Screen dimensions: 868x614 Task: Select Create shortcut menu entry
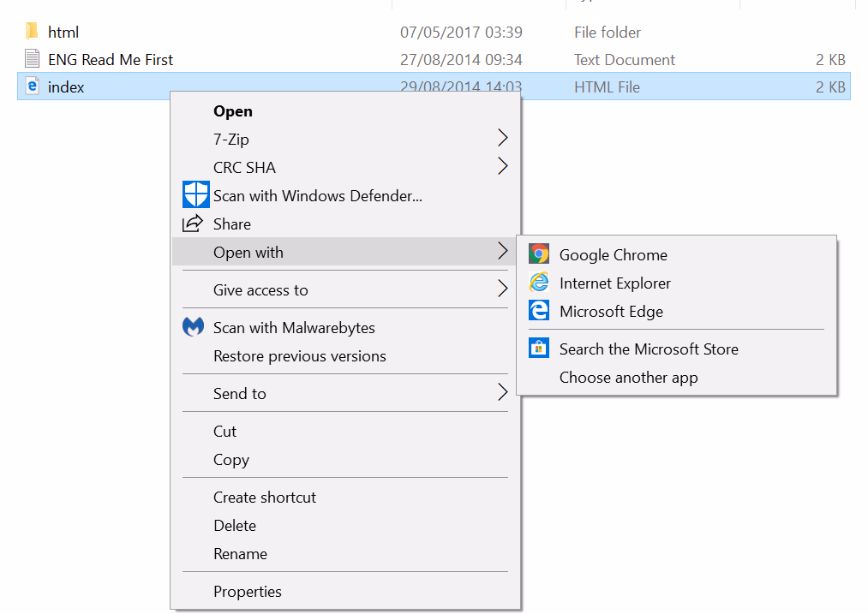click(x=265, y=498)
